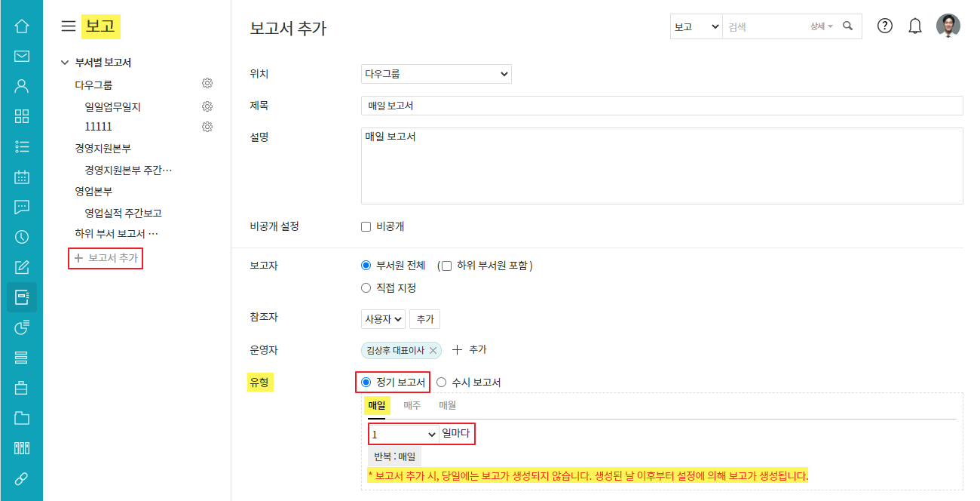Click the 보고서 추가 link in sidebar
The image size is (980, 501).
click(x=106, y=258)
